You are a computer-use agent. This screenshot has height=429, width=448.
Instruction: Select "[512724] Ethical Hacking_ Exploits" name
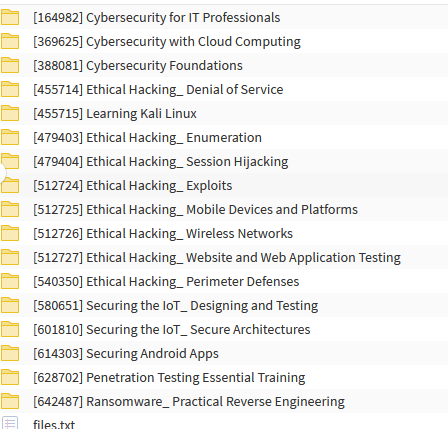[133, 186]
